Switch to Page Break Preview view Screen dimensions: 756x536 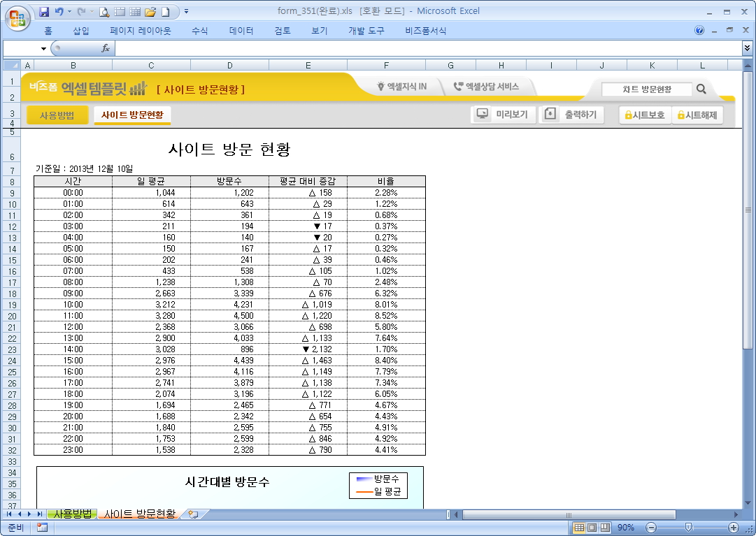click(605, 528)
